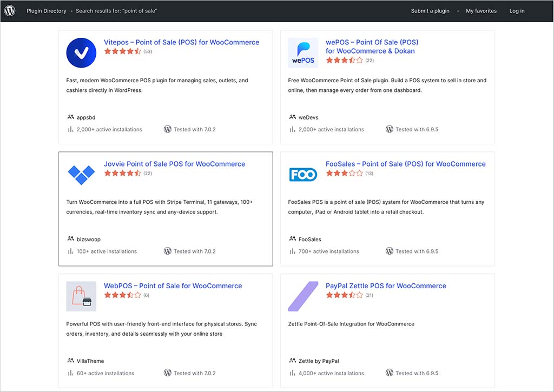Open Jovvie blue diamonds plugin logo
Screen dimensions: 554x392
tap(81, 175)
